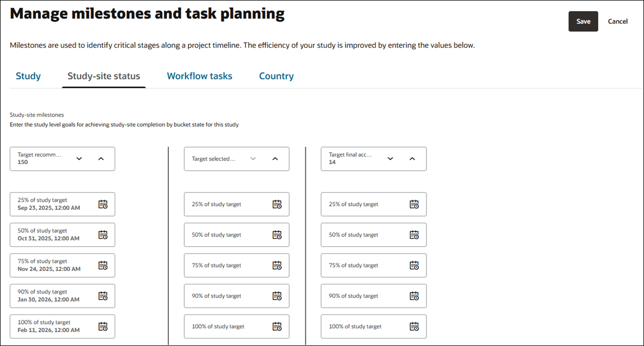Image resolution: width=644 pixels, height=346 pixels.
Task: Open date picker for 25% under Target selected
Action: [278, 204]
